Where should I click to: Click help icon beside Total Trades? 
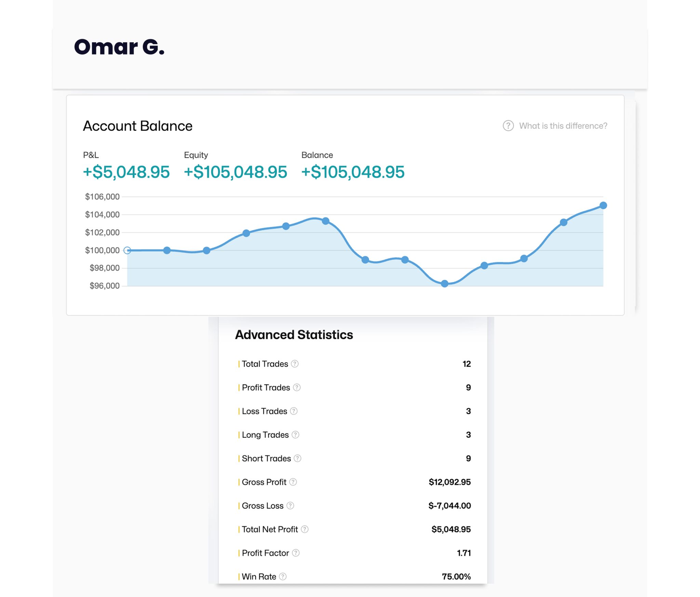click(295, 364)
